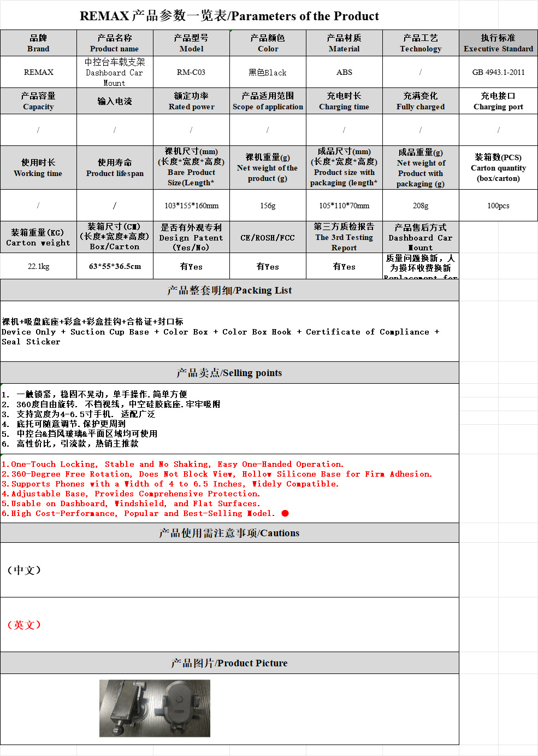Click the '产品售后方式' after-sales header cell
538x756 pixels.
(421, 237)
